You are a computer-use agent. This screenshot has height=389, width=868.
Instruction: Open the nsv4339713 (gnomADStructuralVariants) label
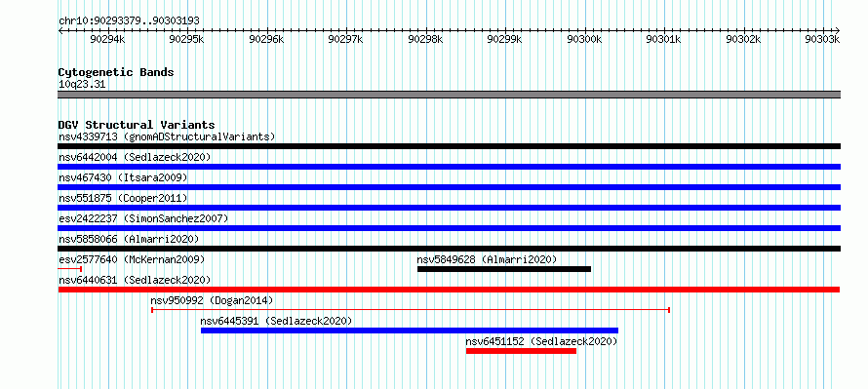(x=167, y=136)
